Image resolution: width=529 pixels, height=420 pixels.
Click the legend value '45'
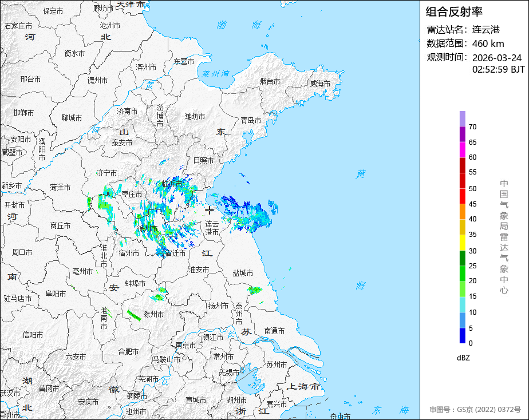(472, 204)
